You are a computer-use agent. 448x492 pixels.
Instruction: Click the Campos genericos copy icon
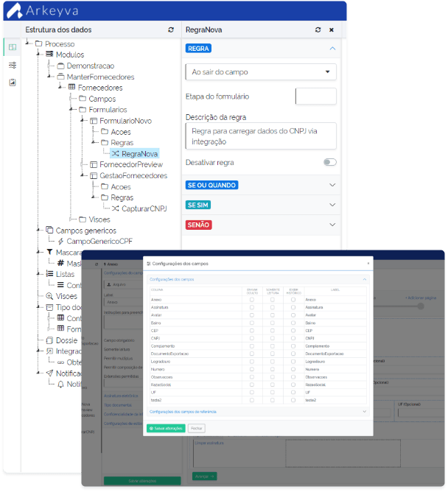point(49,230)
